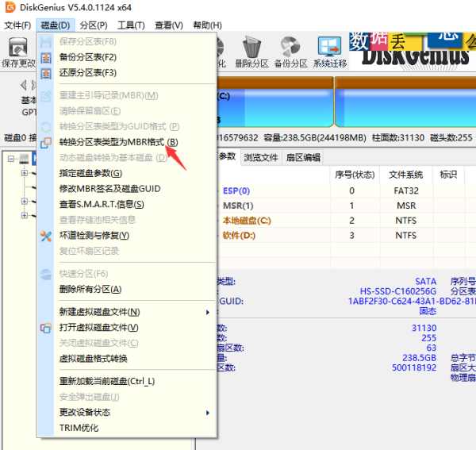The height and width of the screenshot is (450, 476).
Task: Select 还原分区表(F3) from the menu
Action: (x=88, y=73)
